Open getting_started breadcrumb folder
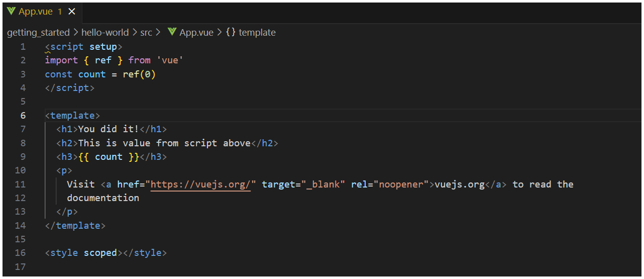The image size is (644, 279). (x=38, y=33)
